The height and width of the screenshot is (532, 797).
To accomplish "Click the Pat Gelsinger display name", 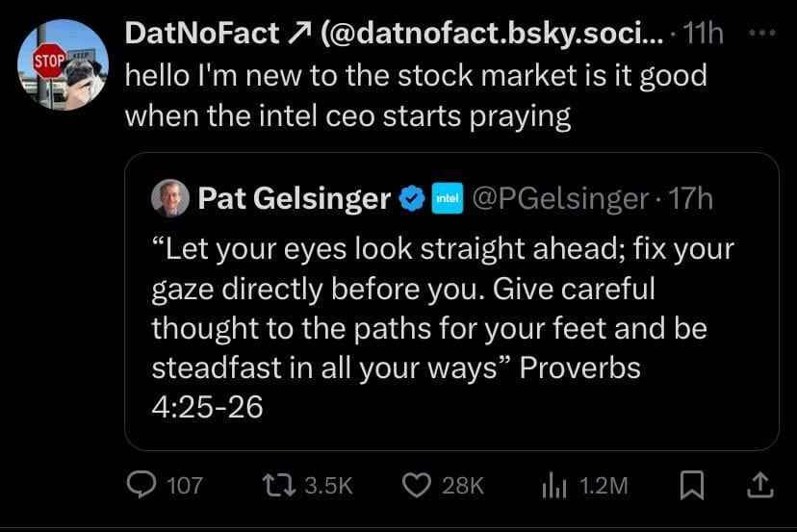I will (x=294, y=199).
